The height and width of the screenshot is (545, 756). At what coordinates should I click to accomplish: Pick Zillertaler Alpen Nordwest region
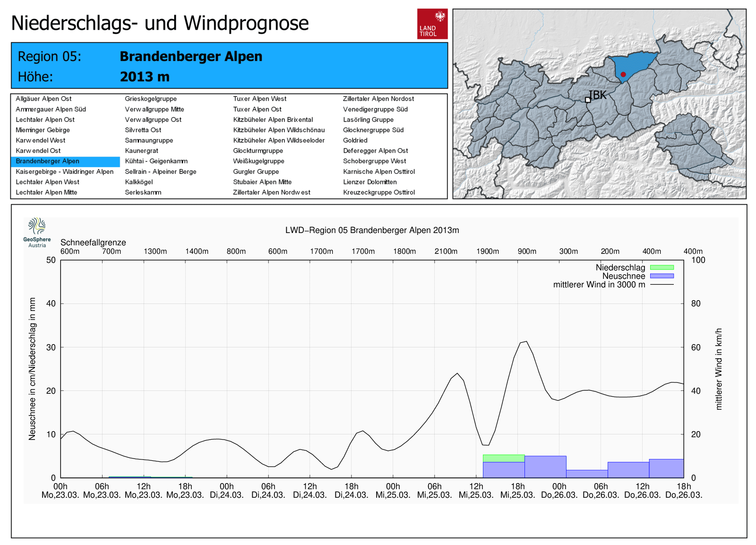coord(271,192)
